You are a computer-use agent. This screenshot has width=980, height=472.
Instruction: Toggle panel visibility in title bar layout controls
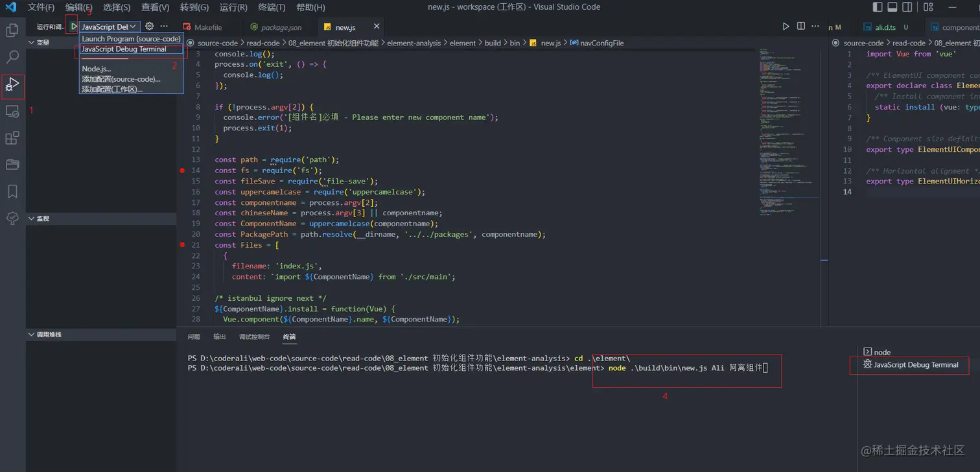click(x=892, y=7)
